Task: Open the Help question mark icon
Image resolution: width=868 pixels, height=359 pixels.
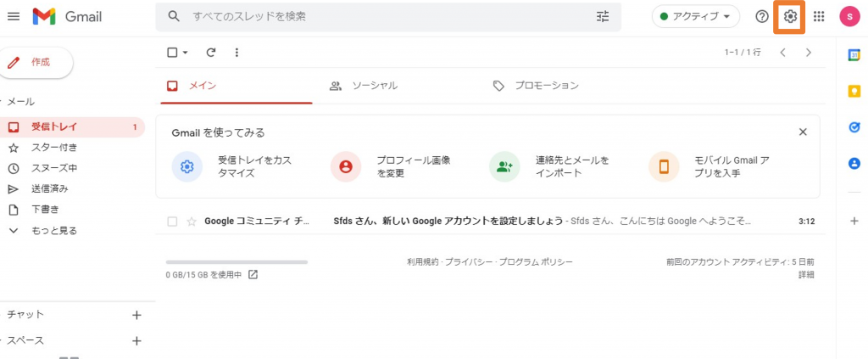Action: coord(762,17)
